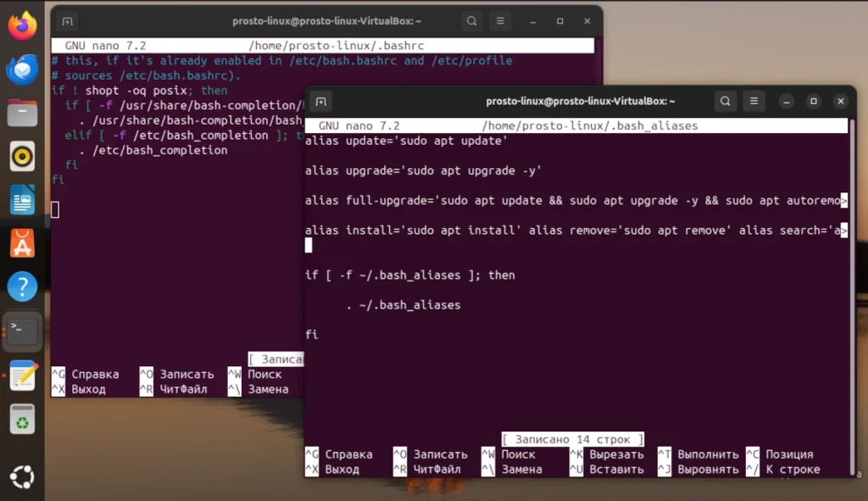Viewport: 868px width, 501px height.
Task: Click 'Позиция' shortcut in nano footer
Action: 780,454
